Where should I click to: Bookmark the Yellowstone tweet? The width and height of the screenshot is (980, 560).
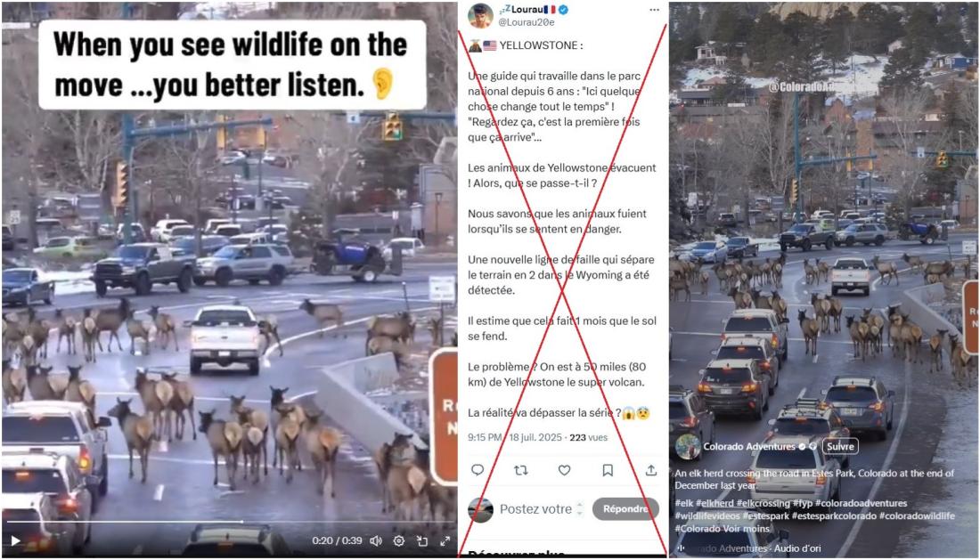[x=608, y=470]
